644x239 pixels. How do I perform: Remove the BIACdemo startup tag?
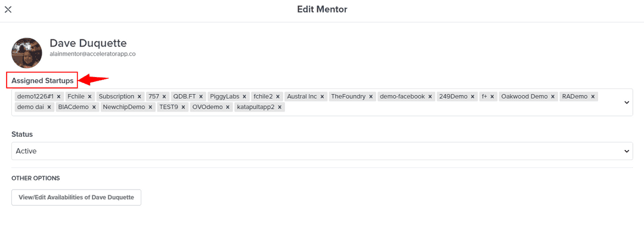tap(94, 108)
